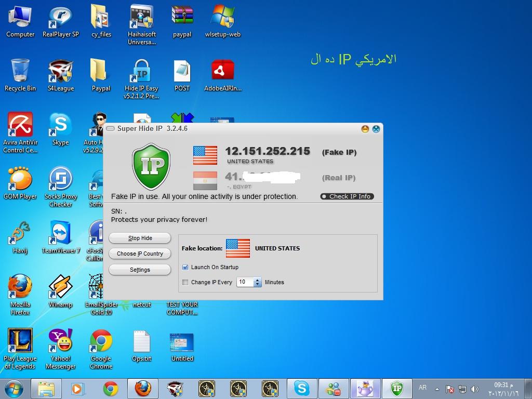Select the Recycle Bin icon
532x399 pixels.
(20, 75)
